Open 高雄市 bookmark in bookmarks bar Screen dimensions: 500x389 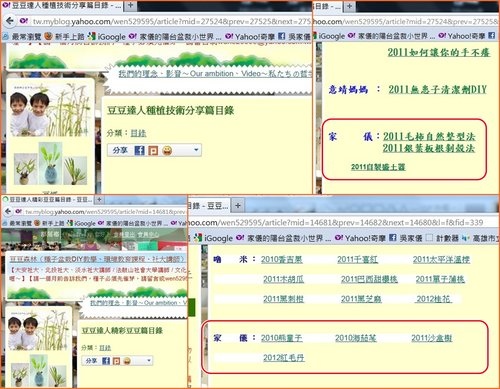click(481, 238)
